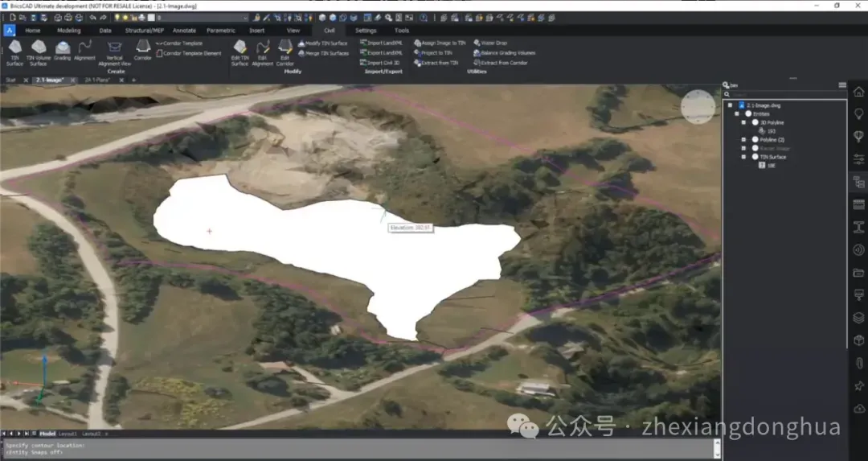Click the white layer color swatch
868x461 pixels.
151,18
